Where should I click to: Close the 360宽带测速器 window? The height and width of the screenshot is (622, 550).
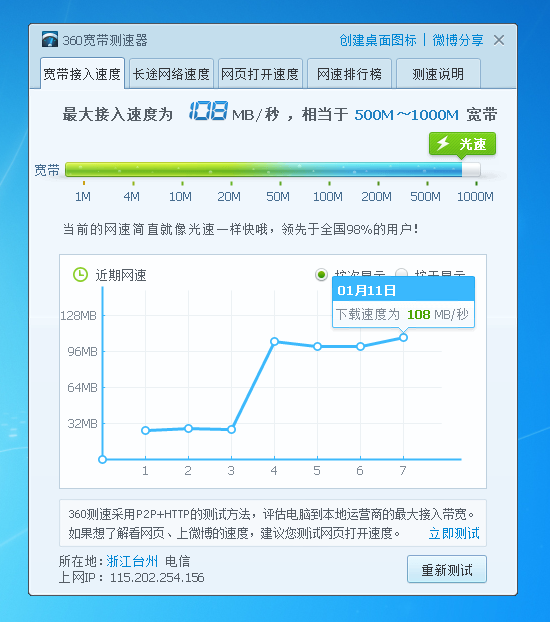coord(499,40)
